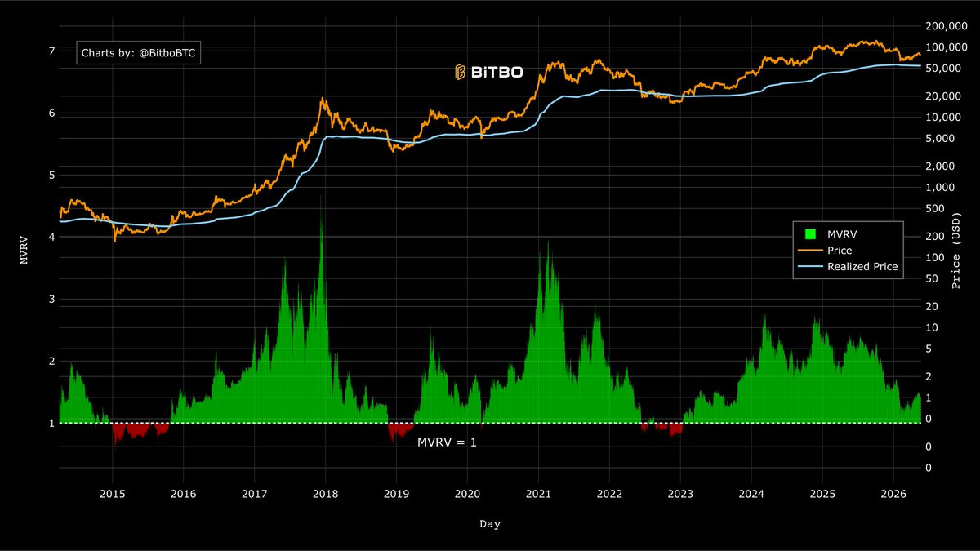Click the 2024 x-axis label

(751, 494)
